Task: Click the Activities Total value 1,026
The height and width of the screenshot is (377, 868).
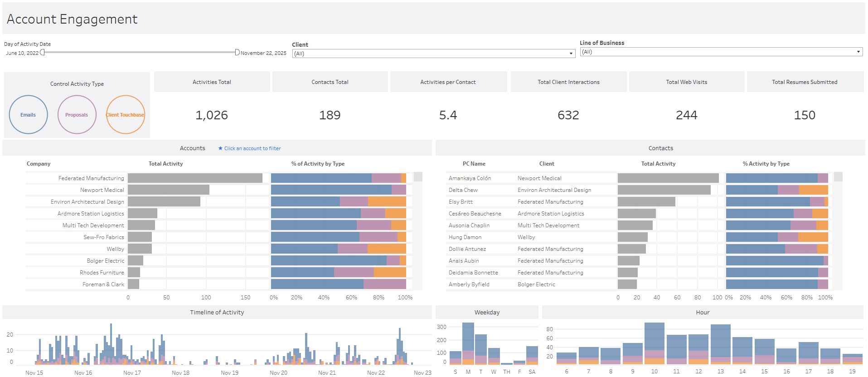Action: [212, 115]
